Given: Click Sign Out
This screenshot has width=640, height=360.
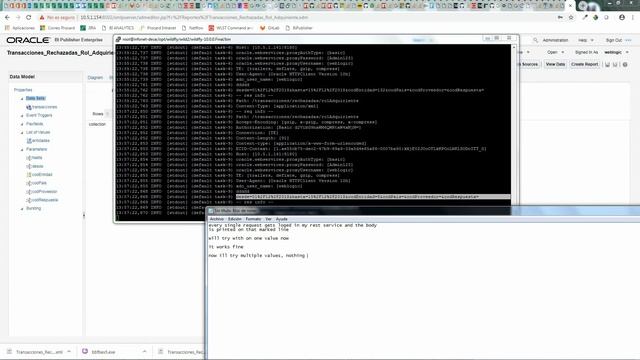Looking at the screenshot, I should [613, 40].
